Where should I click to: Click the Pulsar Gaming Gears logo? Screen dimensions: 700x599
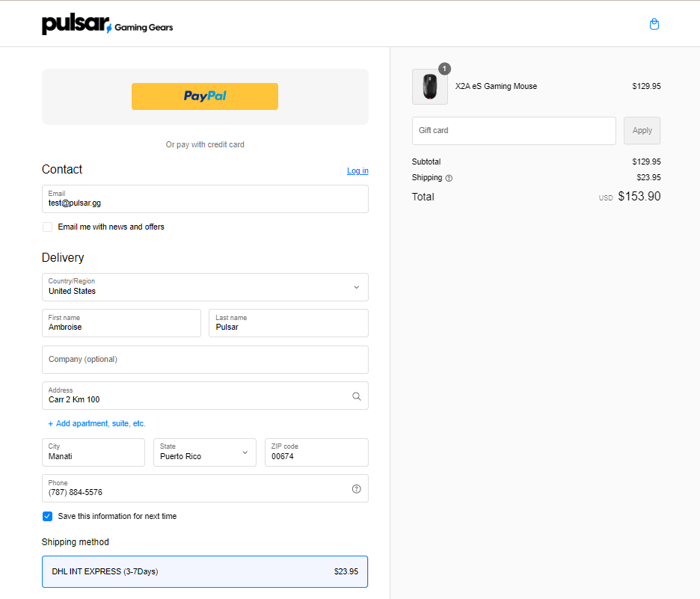coord(107,25)
